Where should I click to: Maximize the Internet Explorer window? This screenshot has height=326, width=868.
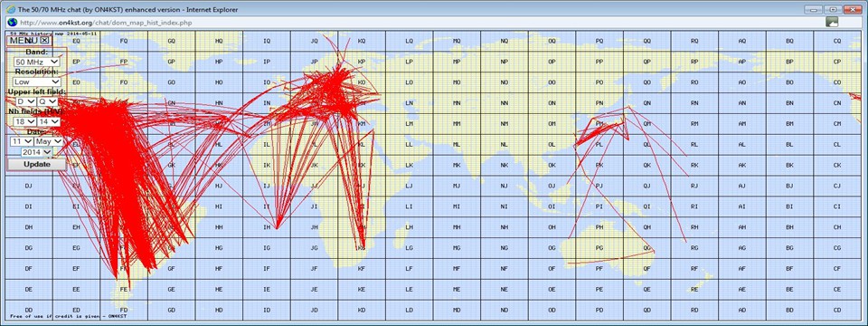(832, 9)
